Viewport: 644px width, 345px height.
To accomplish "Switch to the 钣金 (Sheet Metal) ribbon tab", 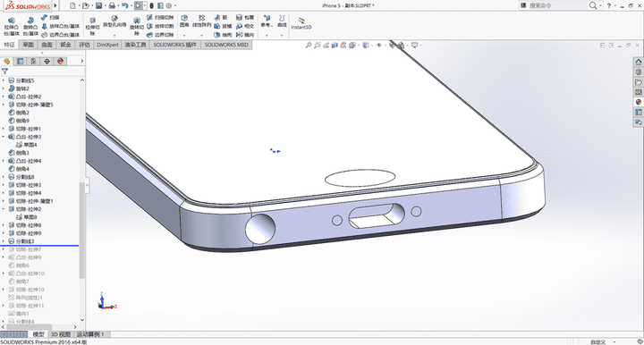I will pyautogui.click(x=65, y=45).
